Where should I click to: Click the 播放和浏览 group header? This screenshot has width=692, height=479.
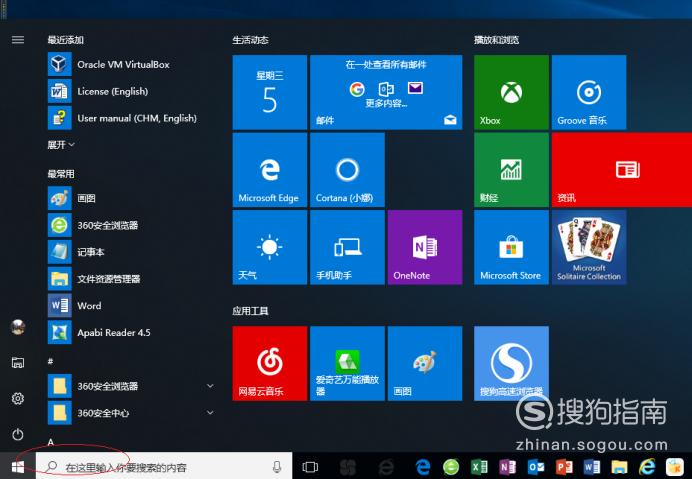tap(496, 40)
